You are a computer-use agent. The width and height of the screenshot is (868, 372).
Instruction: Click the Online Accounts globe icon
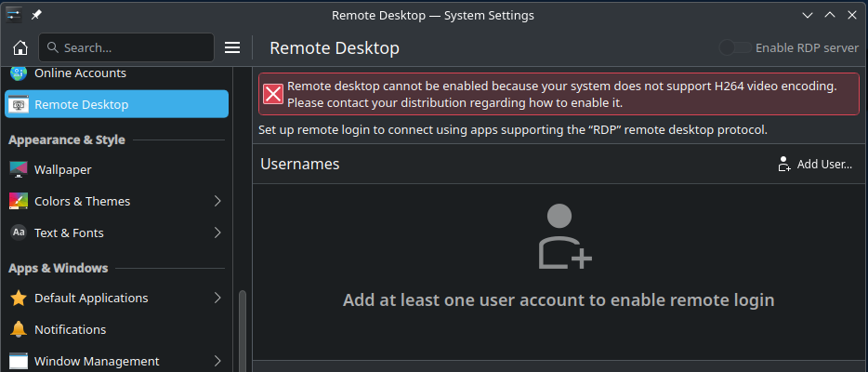click(x=19, y=73)
